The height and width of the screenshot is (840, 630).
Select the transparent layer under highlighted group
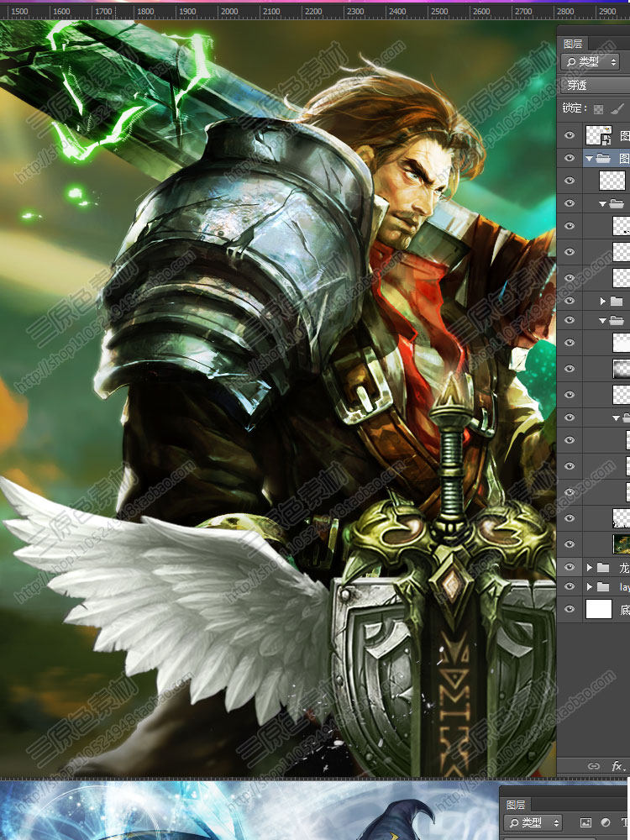(x=612, y=181)
